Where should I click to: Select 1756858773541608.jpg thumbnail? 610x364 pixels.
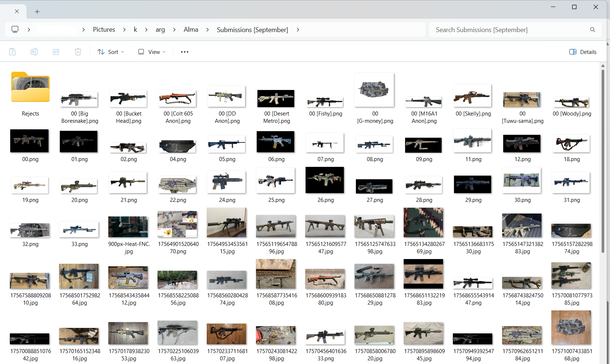coord(276,274)
